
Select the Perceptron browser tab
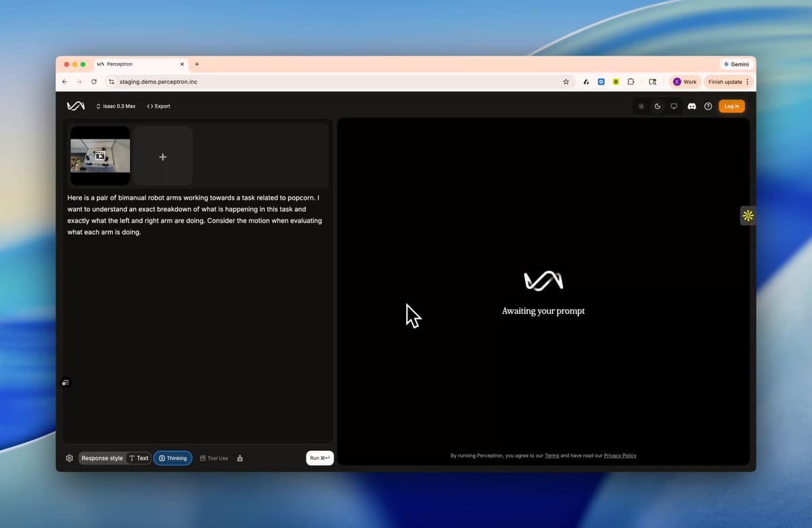coord(141,64)
